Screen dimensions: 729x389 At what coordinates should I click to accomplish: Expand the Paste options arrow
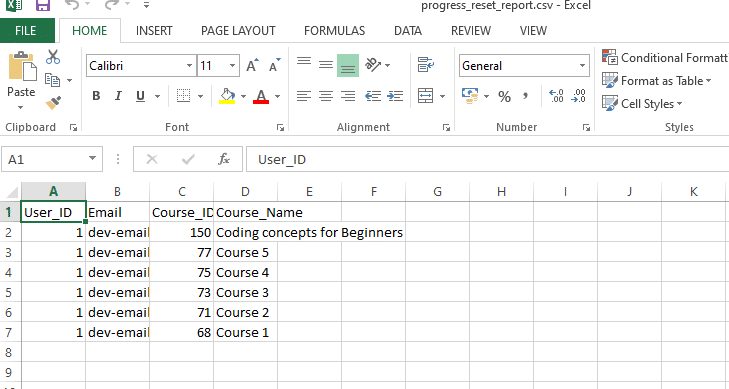tap(20, 108)
